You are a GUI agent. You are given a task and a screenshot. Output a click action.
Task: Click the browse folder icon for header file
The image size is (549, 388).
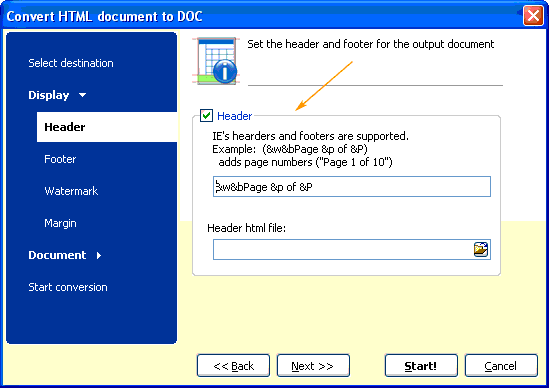(481, 249)
